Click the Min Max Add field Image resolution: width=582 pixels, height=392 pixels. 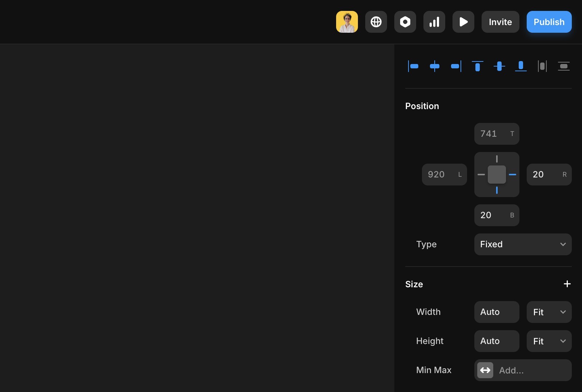coord(523,370)
